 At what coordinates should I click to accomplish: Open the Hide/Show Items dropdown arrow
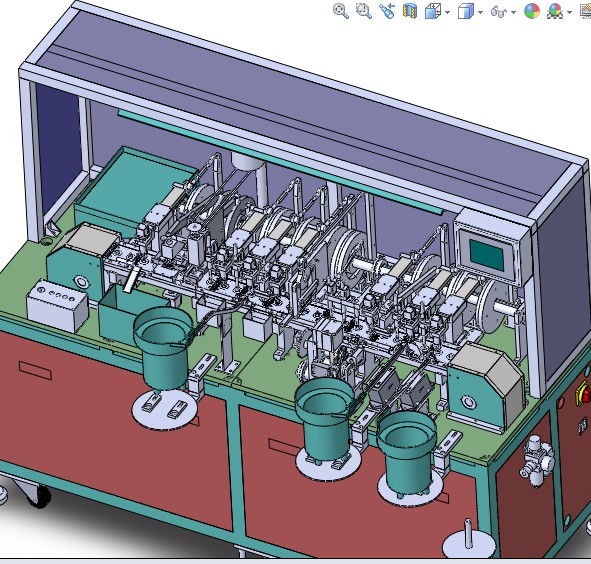click(513, 12)
